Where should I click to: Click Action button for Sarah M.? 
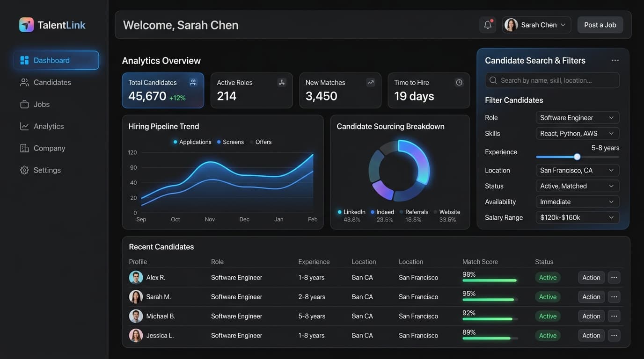pos(591,297)
